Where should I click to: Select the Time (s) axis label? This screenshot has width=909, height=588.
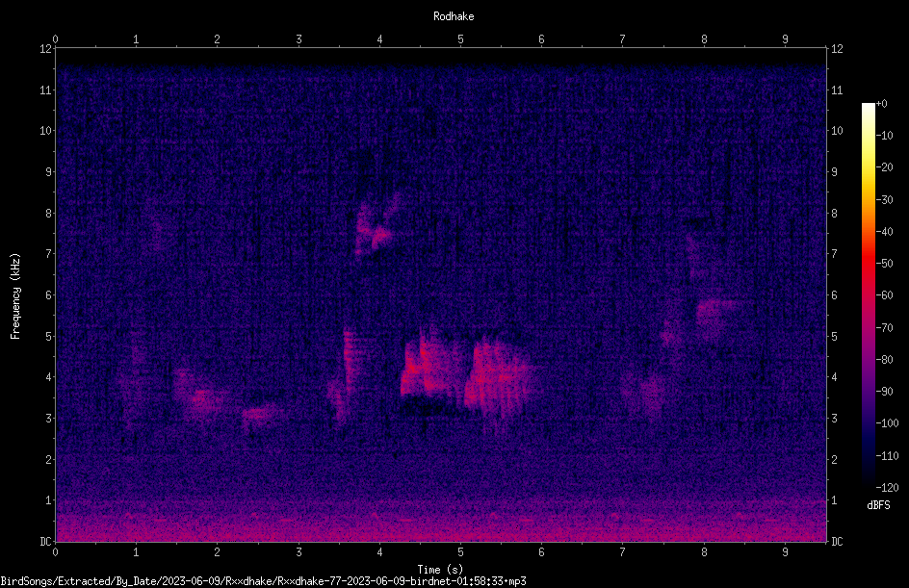(440, 570)
